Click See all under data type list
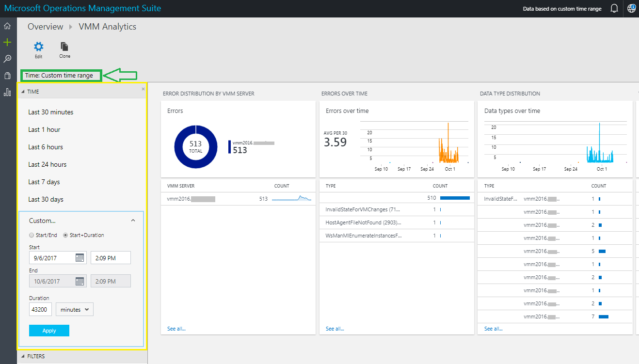This screenshot has width=639, height=364. [493, 329]
